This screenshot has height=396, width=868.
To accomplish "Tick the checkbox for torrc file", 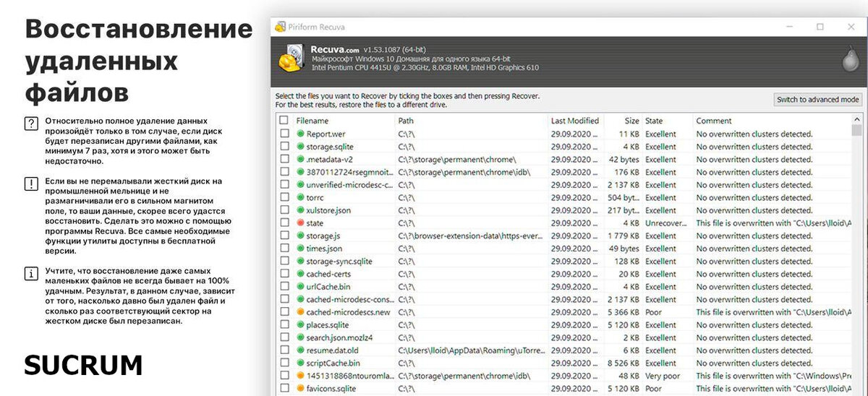I will click(284, 197).
